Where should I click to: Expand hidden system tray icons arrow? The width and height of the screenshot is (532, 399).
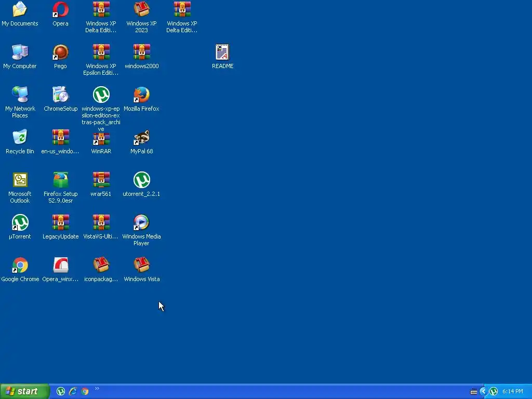[484, 392]
